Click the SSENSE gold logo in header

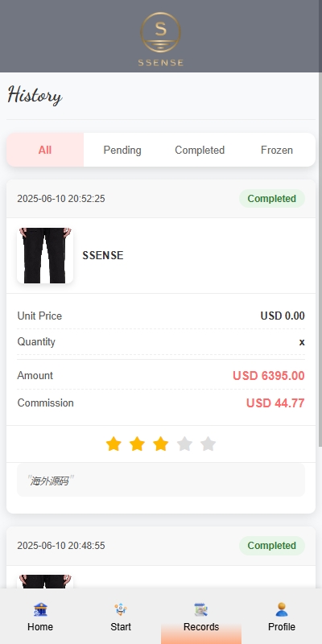(x=160, y=39)
